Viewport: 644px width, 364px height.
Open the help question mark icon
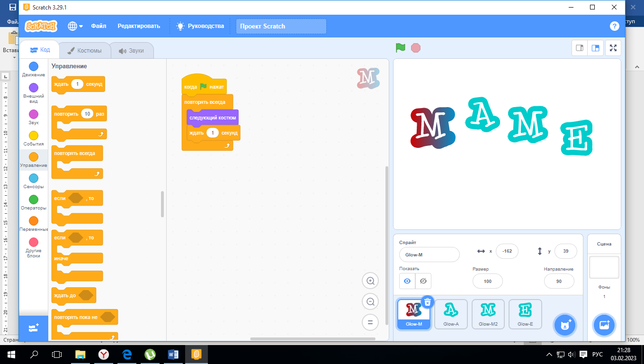point(614,26)
